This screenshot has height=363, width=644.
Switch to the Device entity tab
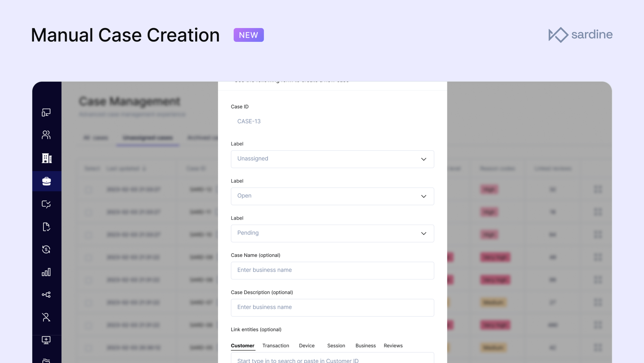click(307, 346)
